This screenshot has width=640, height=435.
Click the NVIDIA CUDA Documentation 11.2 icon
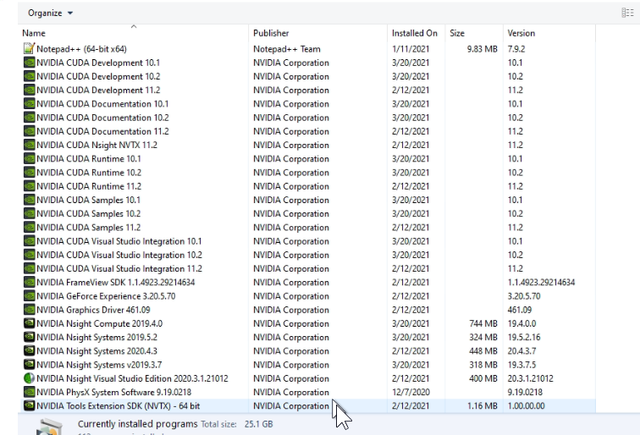point(29,131)
